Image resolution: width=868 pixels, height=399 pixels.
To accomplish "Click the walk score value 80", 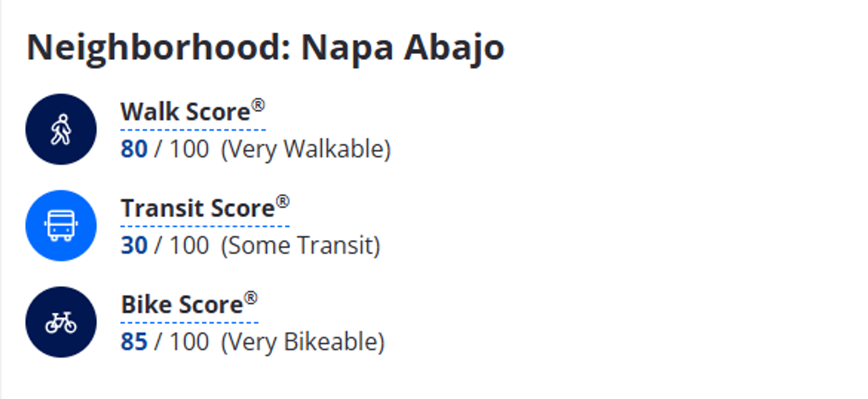I will [x=134, y=149].
